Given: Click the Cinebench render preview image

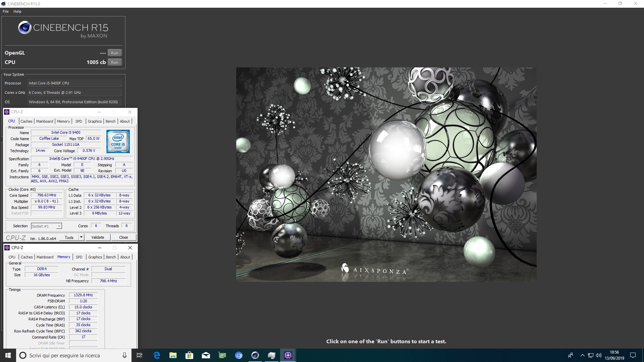Looking at the screenshot, I should tap(386, 174).
